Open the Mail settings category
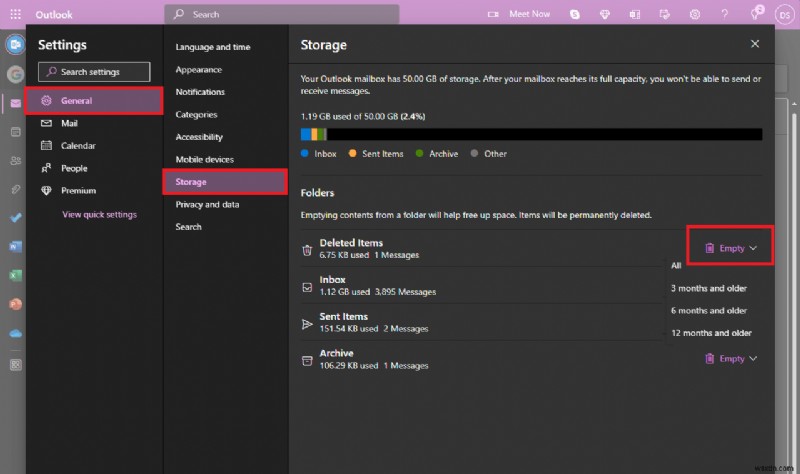This screenshot has height=474, width=800. point(70,123)
